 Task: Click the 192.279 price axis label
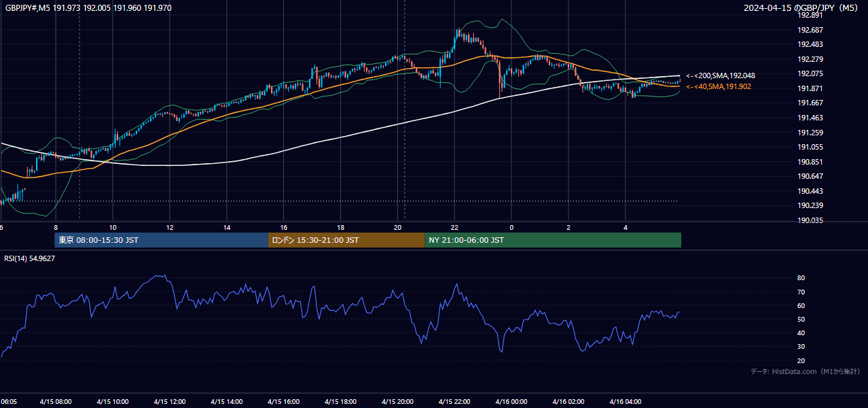[x=811, y=59]
